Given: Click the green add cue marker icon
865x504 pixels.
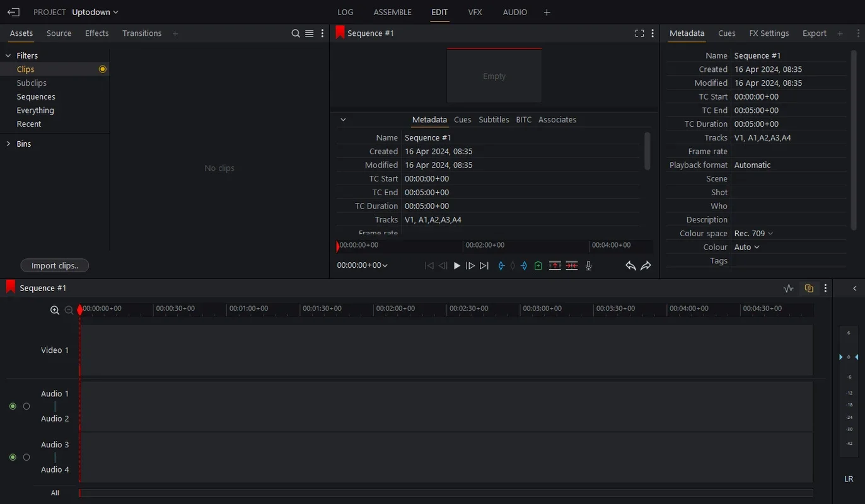Looking at the screenshot, I should point(538,266).
